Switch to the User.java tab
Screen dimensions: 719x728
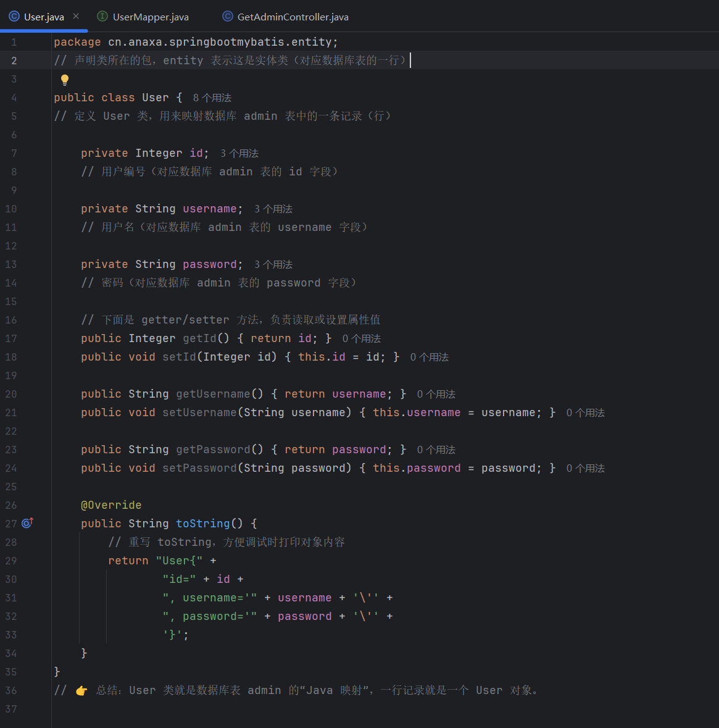44,17
